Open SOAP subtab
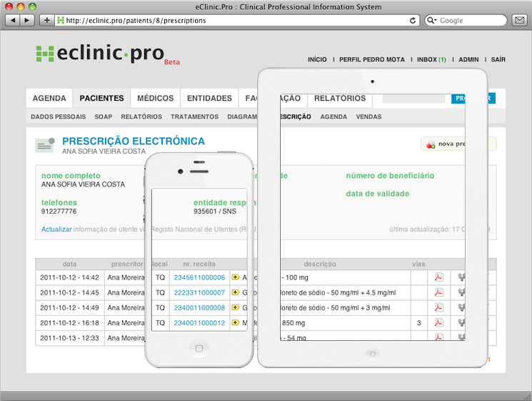The width and height of the screenshot is (532, 401). point(103,117)
